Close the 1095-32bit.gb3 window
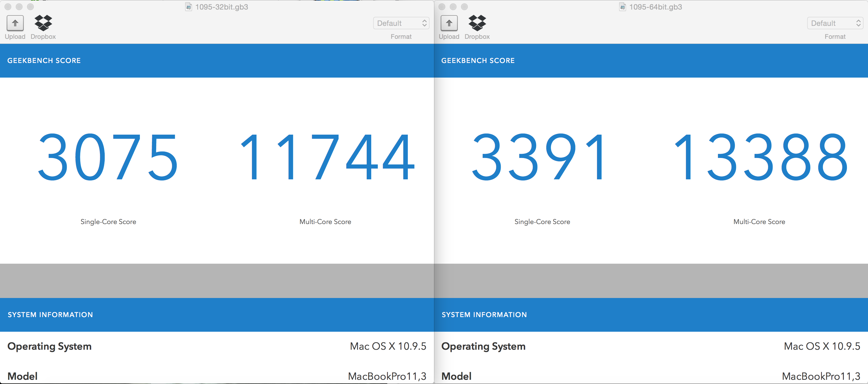868x384 pixels. pos(8,7)
